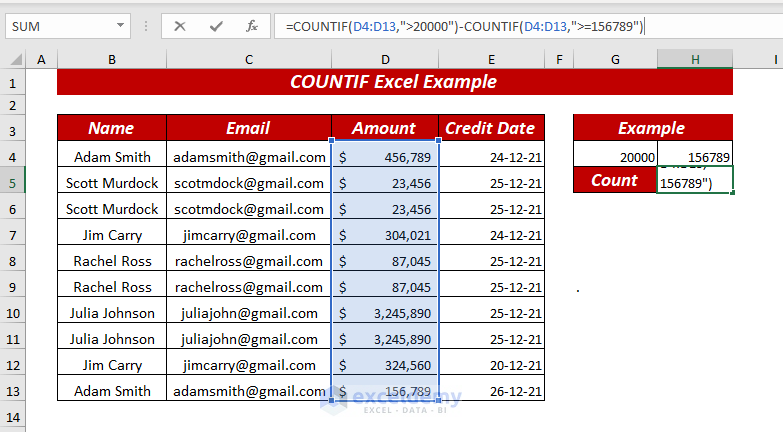Select column D header

coord(385,59)
